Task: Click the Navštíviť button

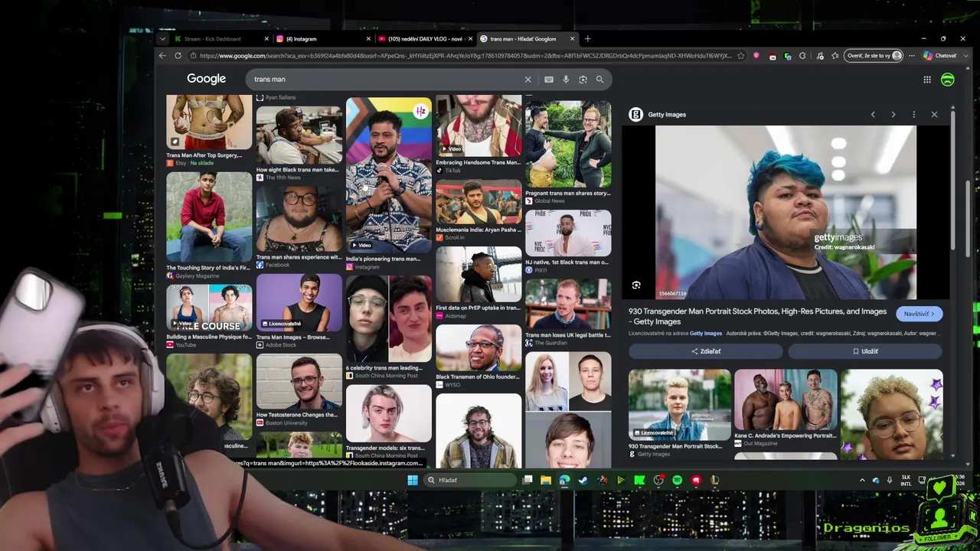Action: click(919, 314)
